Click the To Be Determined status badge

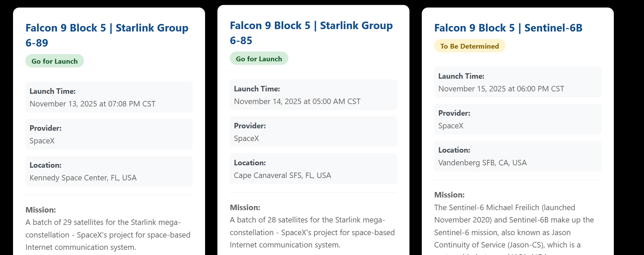[x=469, y=46]
